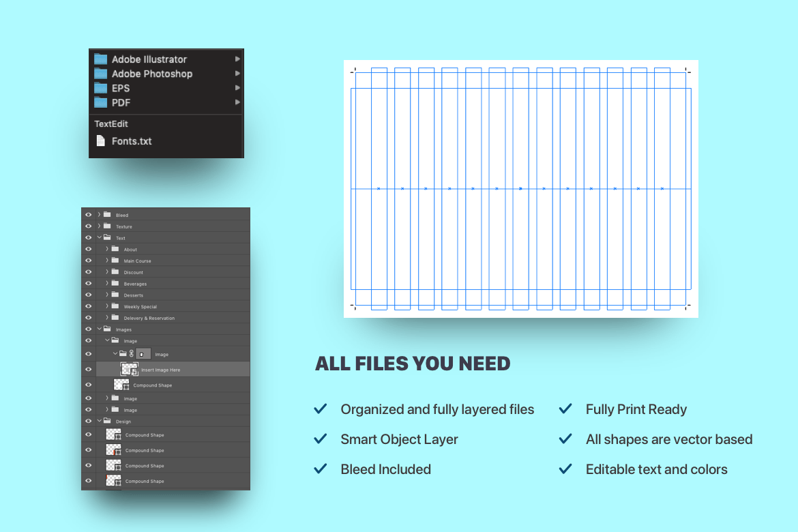
Task: Expand the Main Course group
Action: [x=107, y=260]
